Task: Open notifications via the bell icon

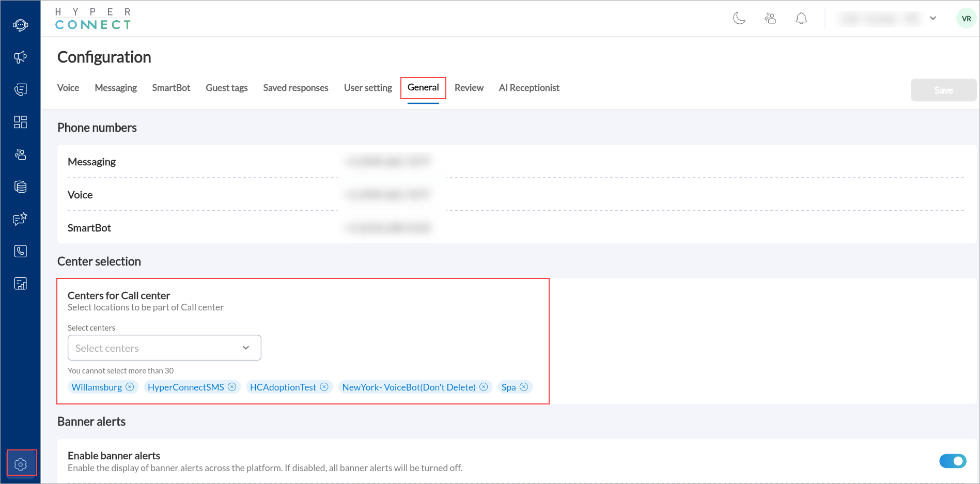Action: coord(801,18)
